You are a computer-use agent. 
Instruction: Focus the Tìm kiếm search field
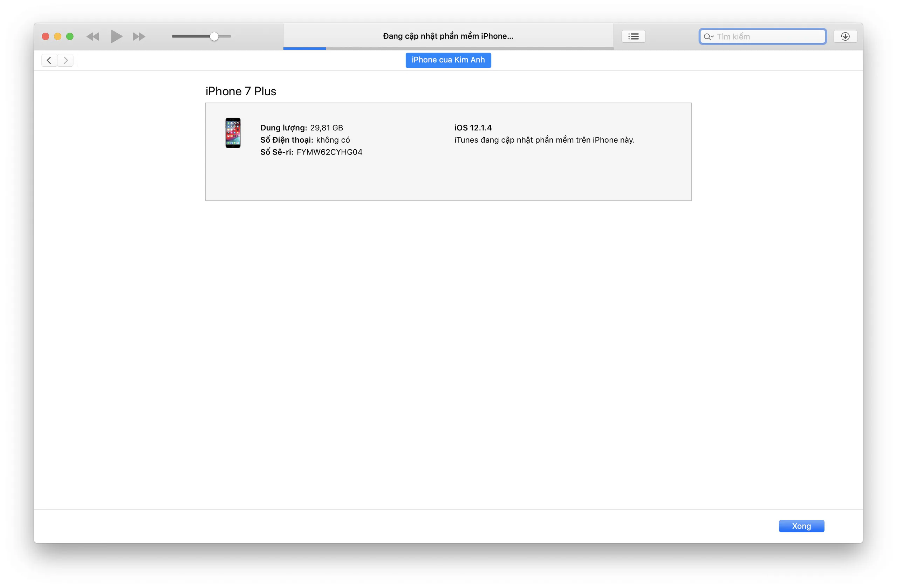[x=762, y=36]
